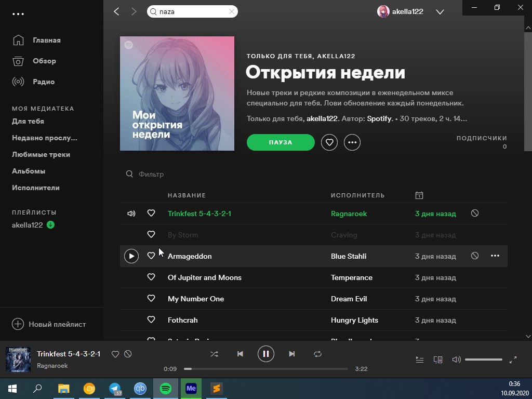This screenshot has width=532, height=399.
Task: Sort by НАЗВАНИЕ column
Action: click(187, 195)
